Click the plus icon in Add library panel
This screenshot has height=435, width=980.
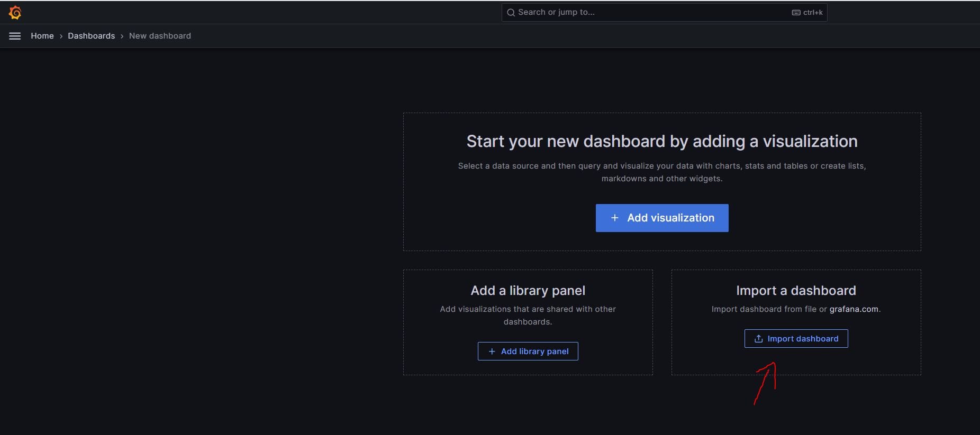click(x=492, y=351)
